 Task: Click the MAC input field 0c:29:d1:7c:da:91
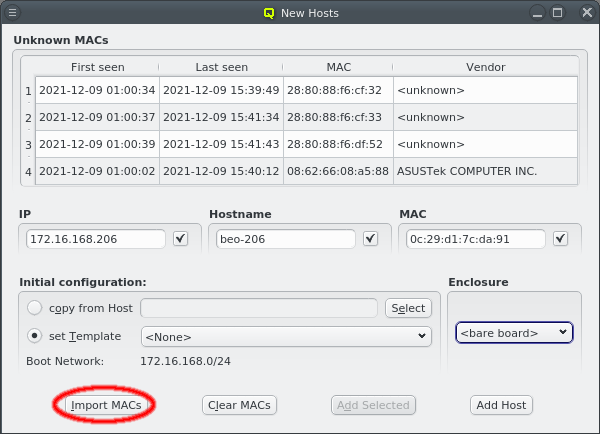pos(476,239)
